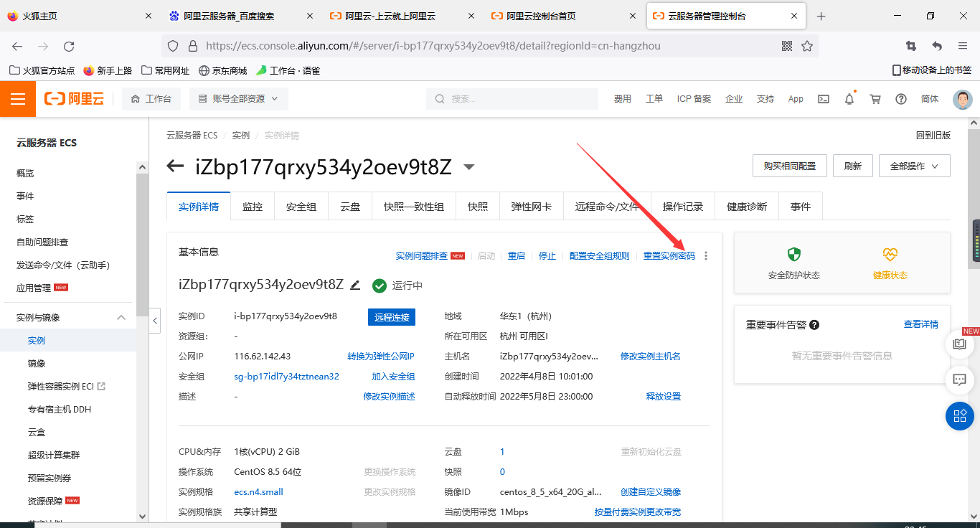Switch to the 健康诊断 tab
The width and height of the screenshot is (980, 528).
tap(747, 207)
